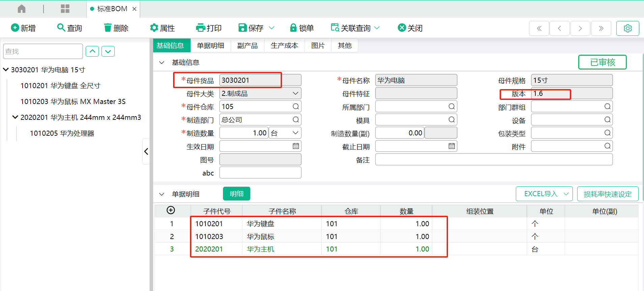The width and height of the screenshot is (644, 291).
Task: Click the 打印 printer button
Action: tap(209, 28)
